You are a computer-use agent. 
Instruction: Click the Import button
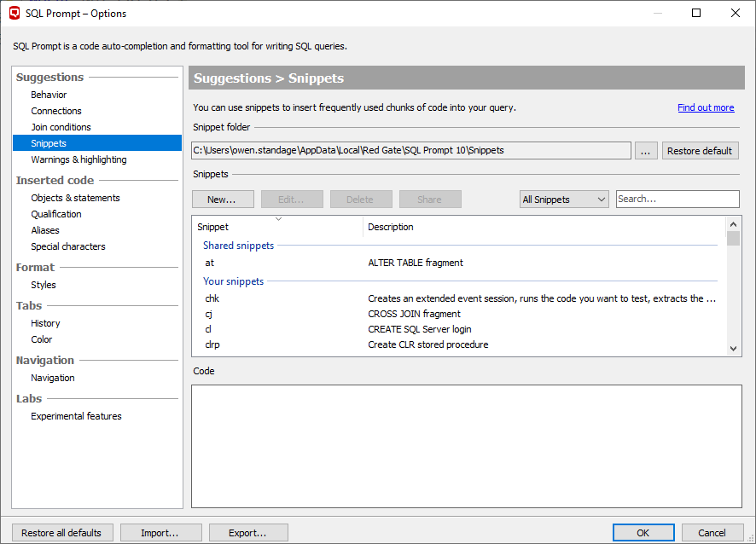[160, 533]
